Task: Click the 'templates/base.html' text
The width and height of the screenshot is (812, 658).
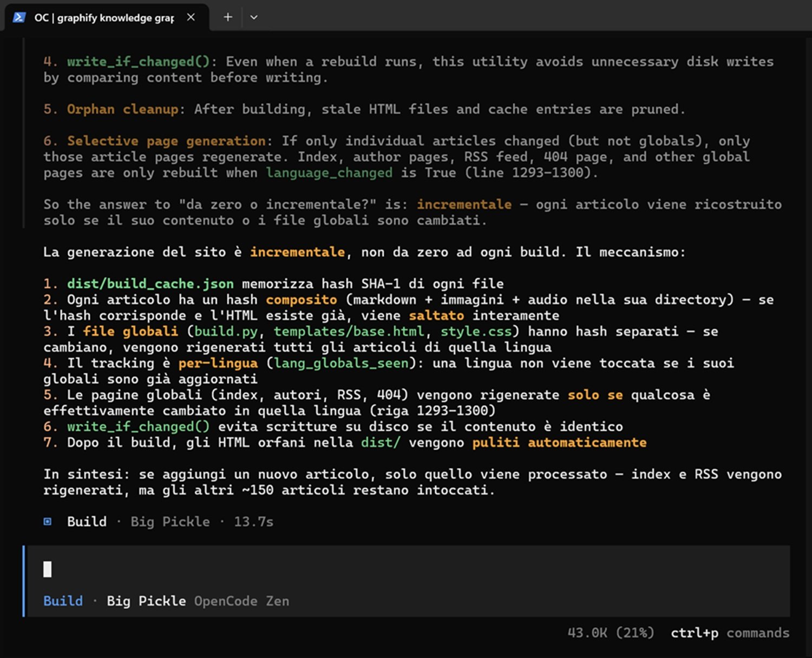Action: [349, 331]
